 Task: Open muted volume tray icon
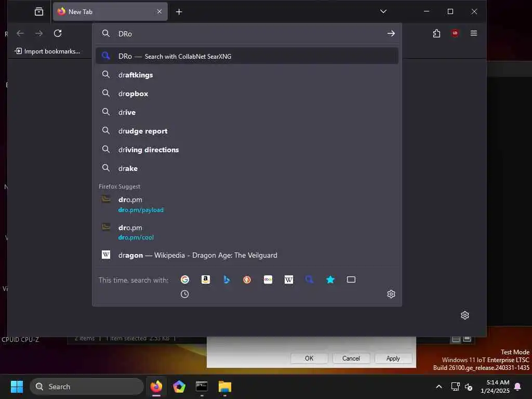[x=469, y=387]
